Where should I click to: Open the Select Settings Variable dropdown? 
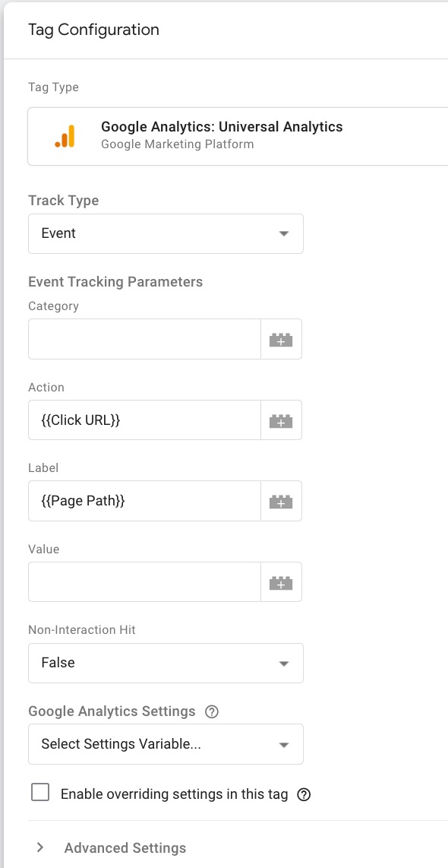tap(165, 744)
